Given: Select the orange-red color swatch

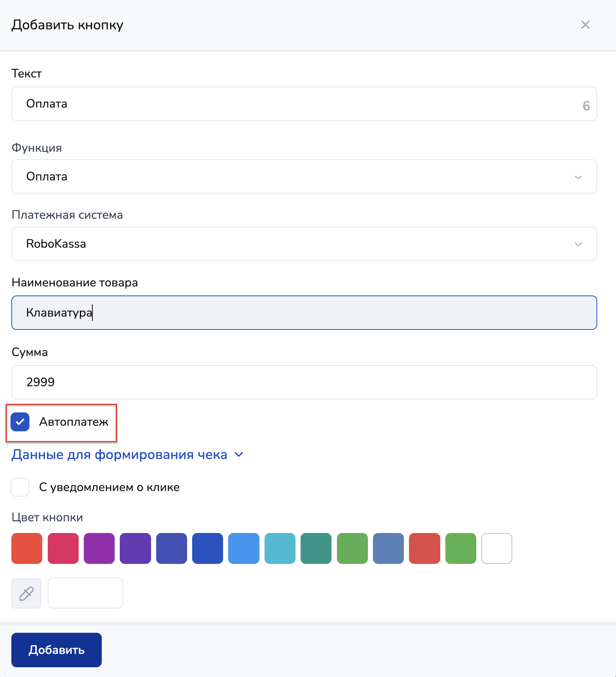Looking at the screenshot, I should pyautogui.click(x=27, y=548).
